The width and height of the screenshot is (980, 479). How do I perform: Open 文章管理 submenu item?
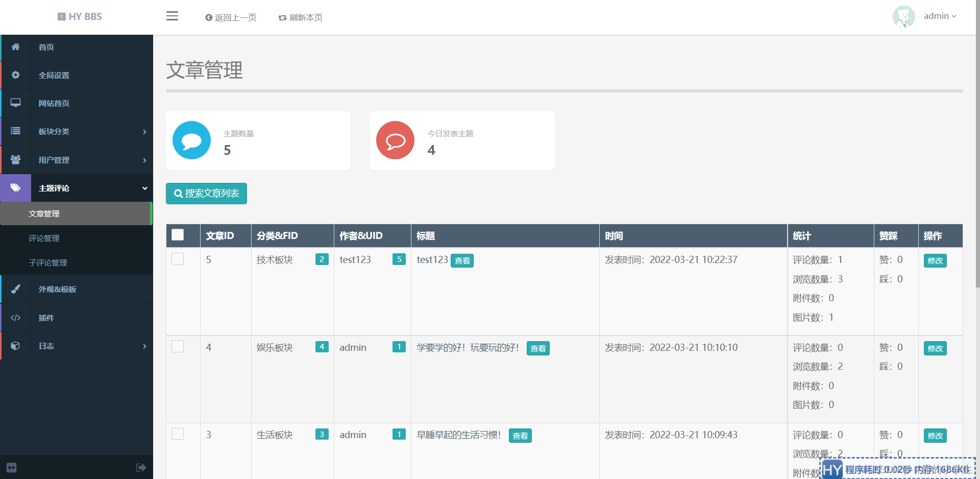click(77, 213)
